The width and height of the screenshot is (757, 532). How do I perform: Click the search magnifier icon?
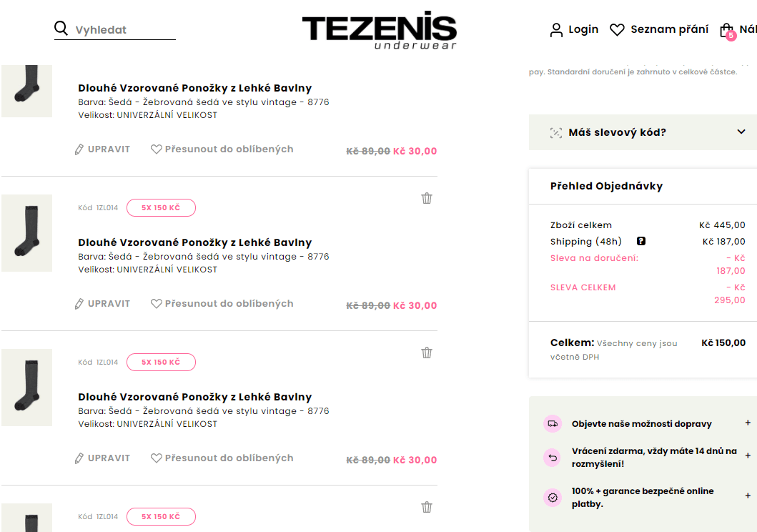pyautogui.click(x=61, y=29)
